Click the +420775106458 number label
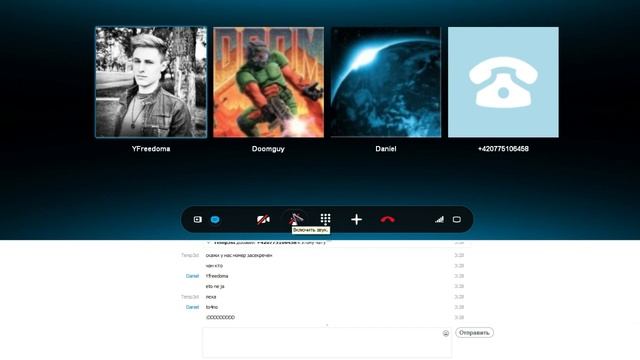This screenshot has width=640, height=360. click(503, 149)
